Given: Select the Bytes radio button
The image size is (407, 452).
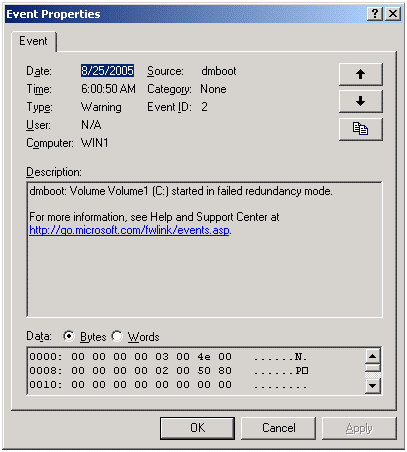Looking at the screenshot, I should (69, 336).
